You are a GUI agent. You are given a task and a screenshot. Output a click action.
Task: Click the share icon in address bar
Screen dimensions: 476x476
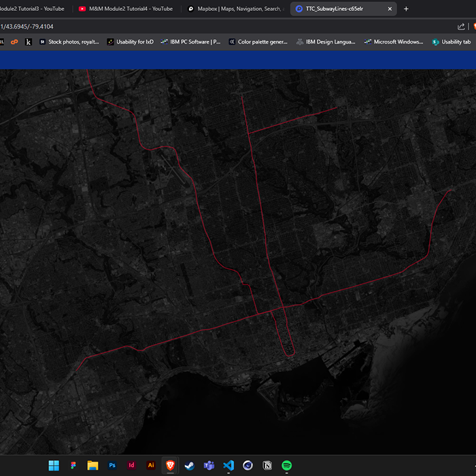(462, 27)
